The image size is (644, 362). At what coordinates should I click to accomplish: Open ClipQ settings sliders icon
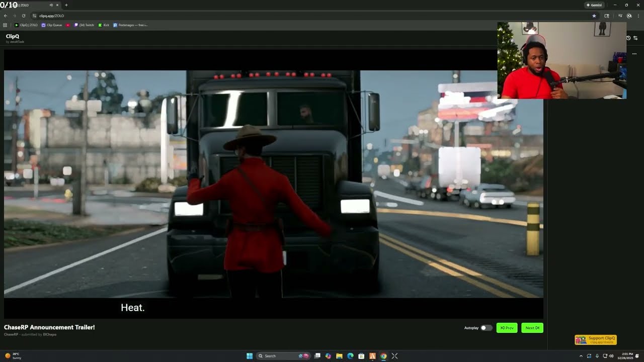pos(635,38)
